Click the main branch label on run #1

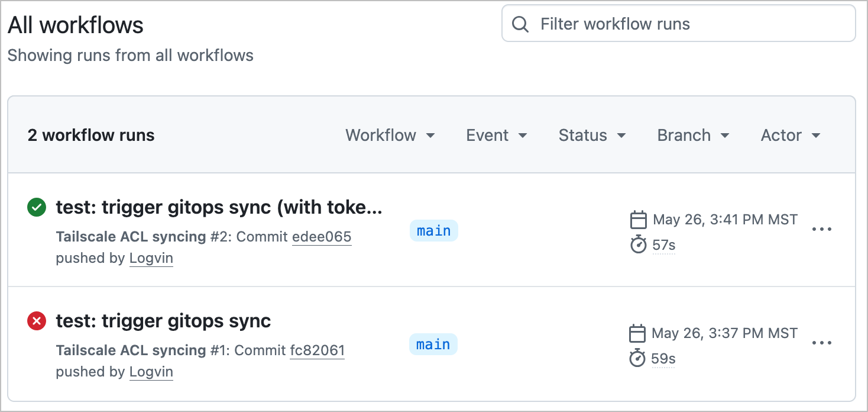pyautogui.click(x=433, y=345)
